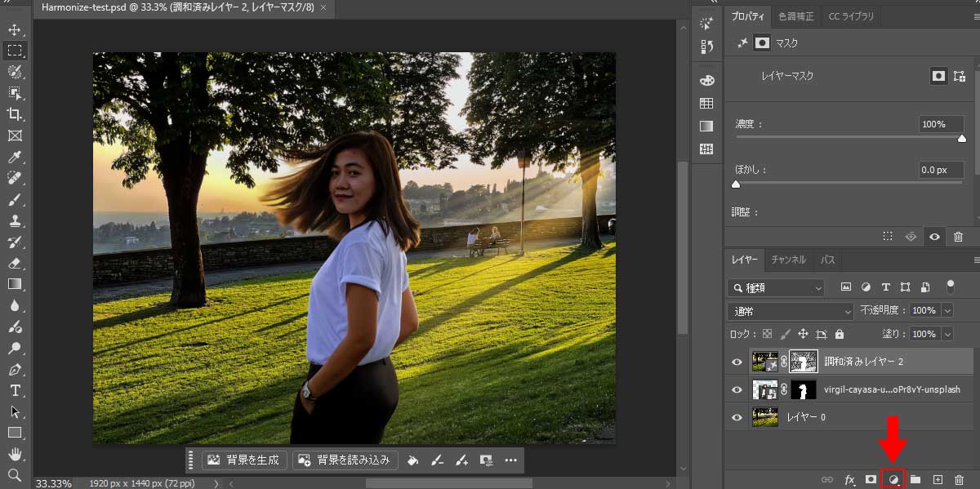Toggle mask visibility eye in Properties panel
980x489 pixels.
coord(934,237)
